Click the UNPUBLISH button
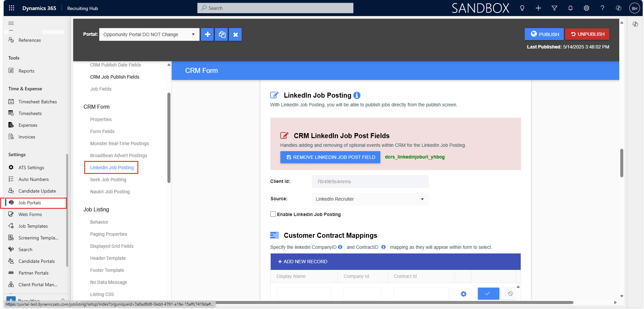The image size is (644, 309). click(587, 34)
